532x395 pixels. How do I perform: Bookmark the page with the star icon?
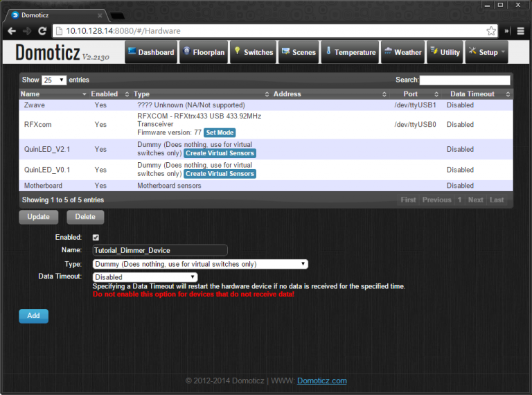tap(491, 31)
